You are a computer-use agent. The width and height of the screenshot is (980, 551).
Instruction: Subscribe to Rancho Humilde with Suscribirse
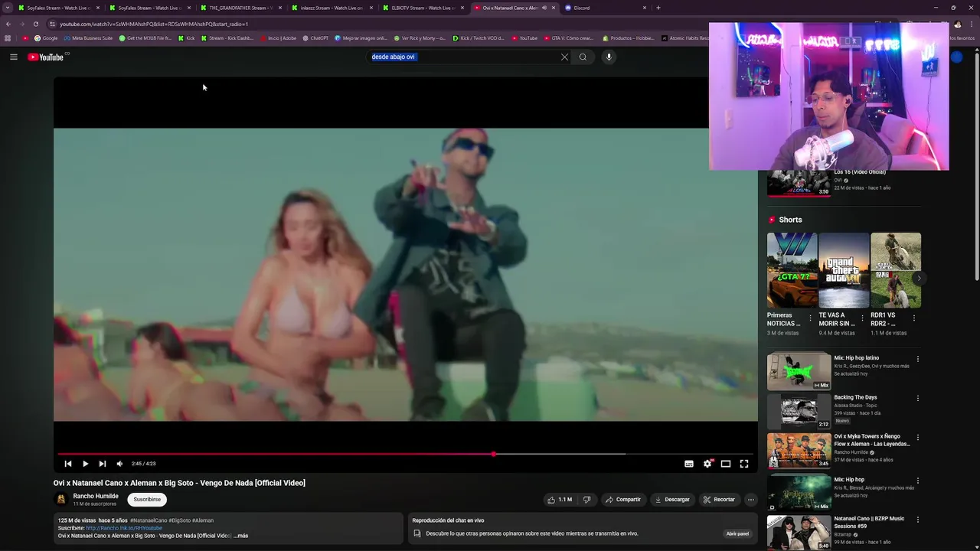tap(147, 500)
